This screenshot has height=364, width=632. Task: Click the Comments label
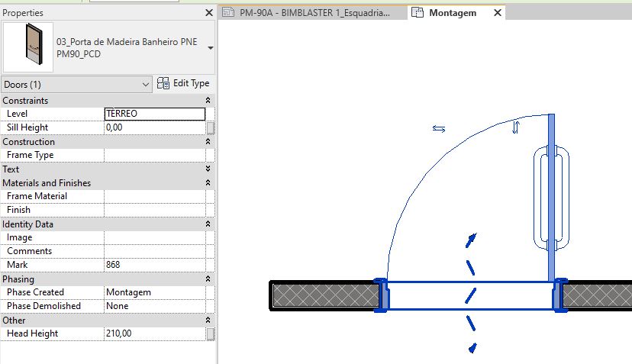point(29,251)
